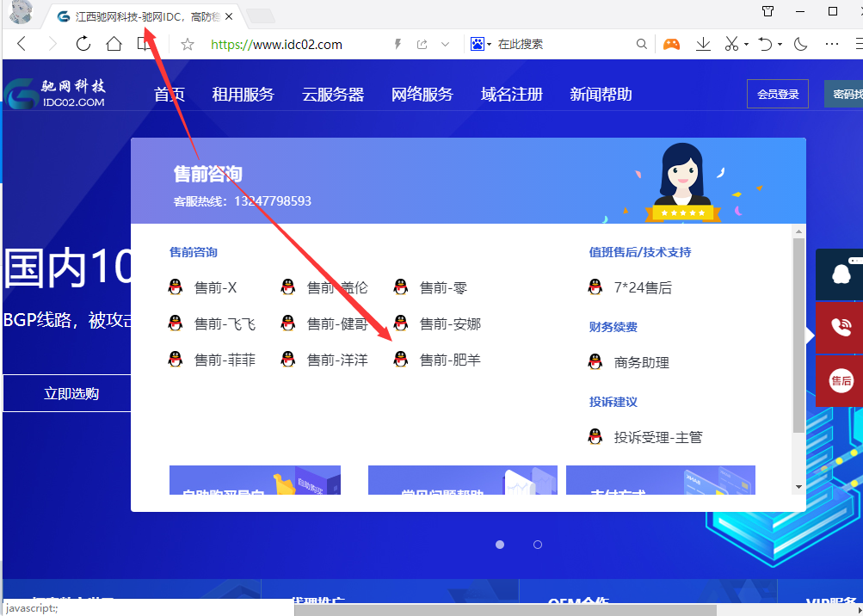Open 投诉受理-主管 QQ chat
Viewport: 863px width, 616px height.
pos(595,436)
